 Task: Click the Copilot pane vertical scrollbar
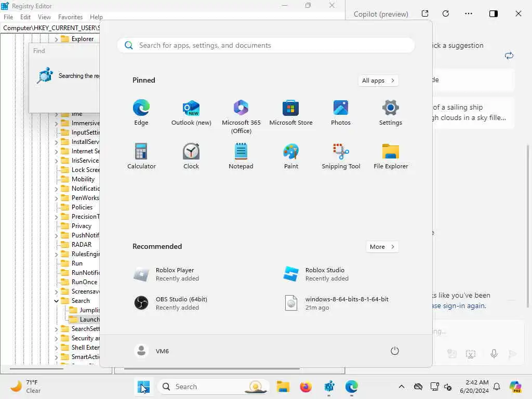click(528, 225)
